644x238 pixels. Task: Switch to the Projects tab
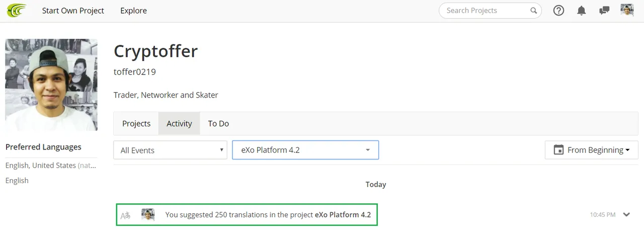[x=136, y=123]
